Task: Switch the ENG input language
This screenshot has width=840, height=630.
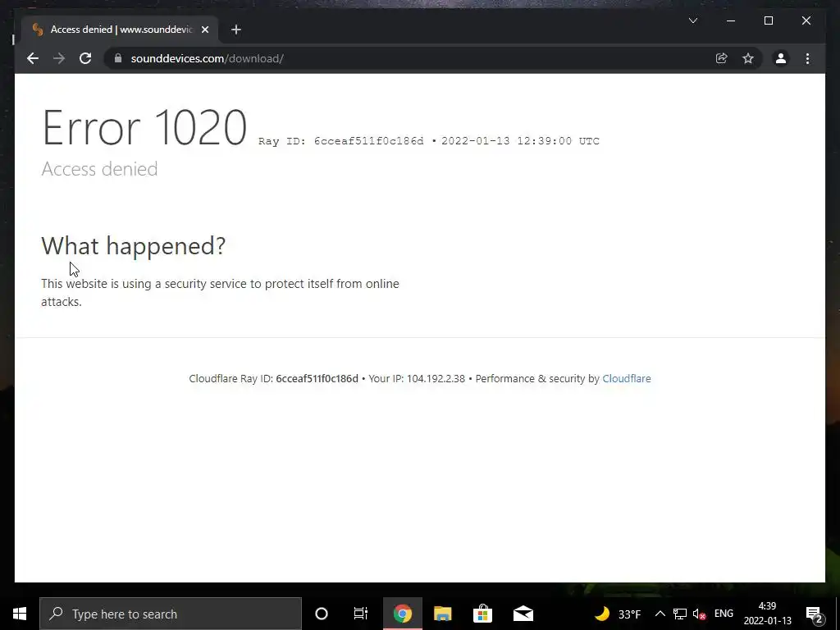Action: click(x=724, y=614)
